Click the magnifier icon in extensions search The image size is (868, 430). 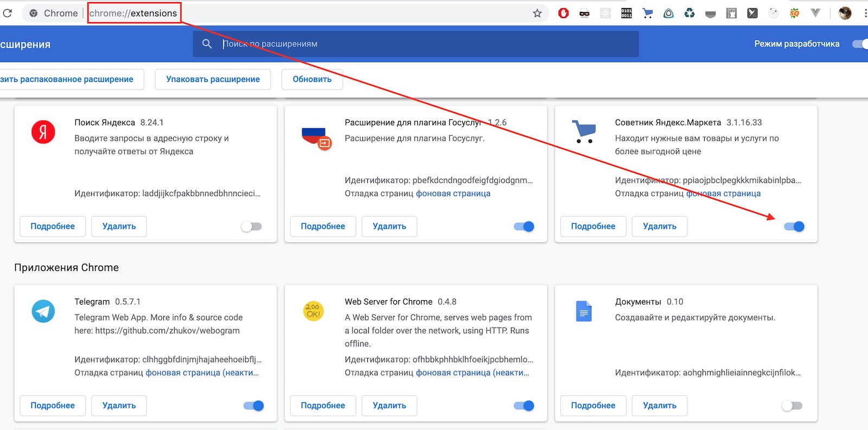(x=207, y=43)
